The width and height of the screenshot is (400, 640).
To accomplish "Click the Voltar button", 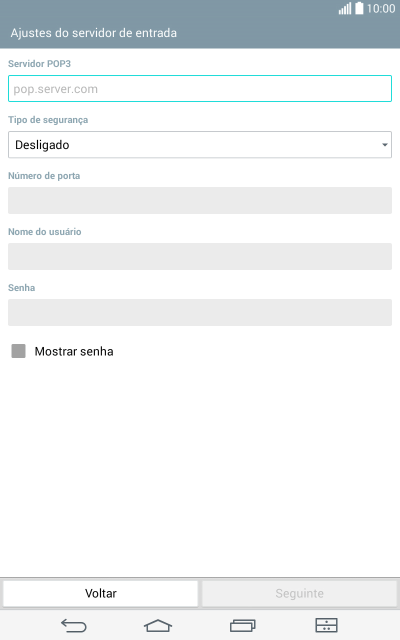I will tap(100, 593).
